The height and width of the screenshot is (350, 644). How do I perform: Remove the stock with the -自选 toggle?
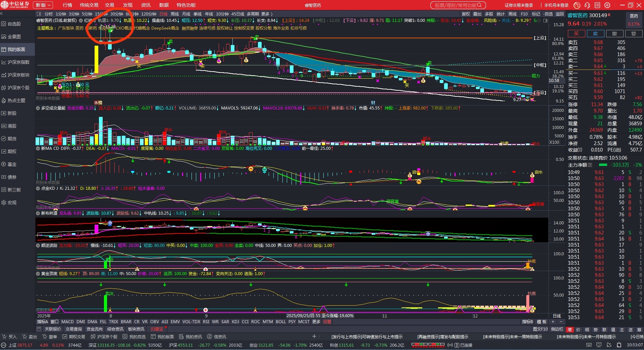click(x=548, y=14)
